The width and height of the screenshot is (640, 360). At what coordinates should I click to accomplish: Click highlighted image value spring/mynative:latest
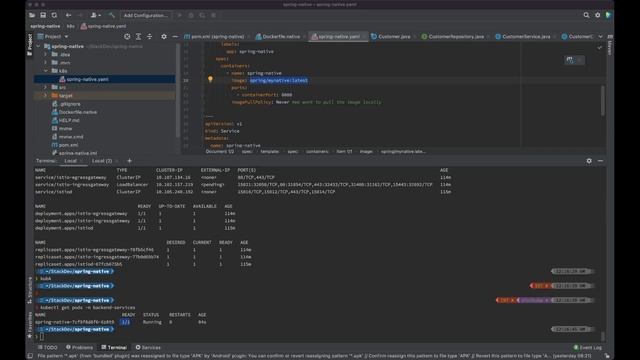click(279, 80)
